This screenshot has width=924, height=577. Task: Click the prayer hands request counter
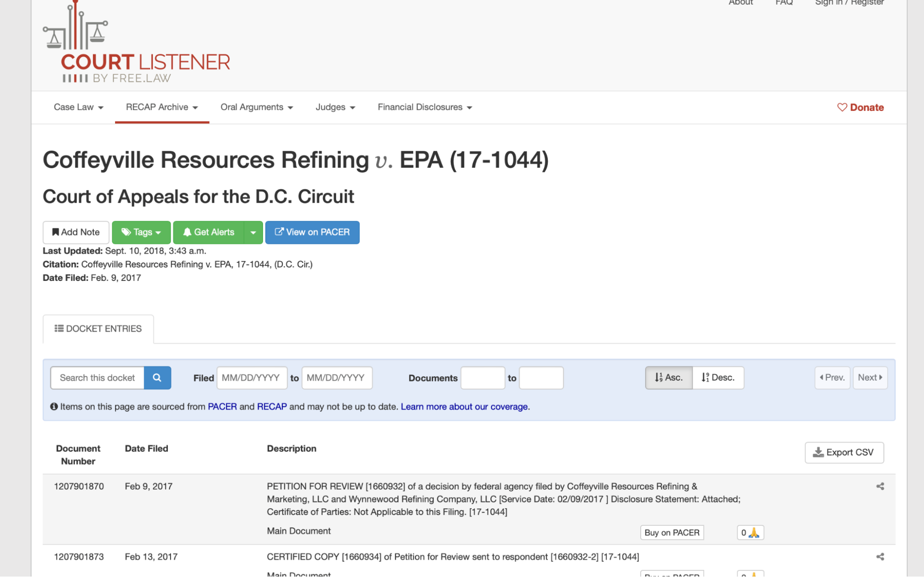click(x=750, y=532)
